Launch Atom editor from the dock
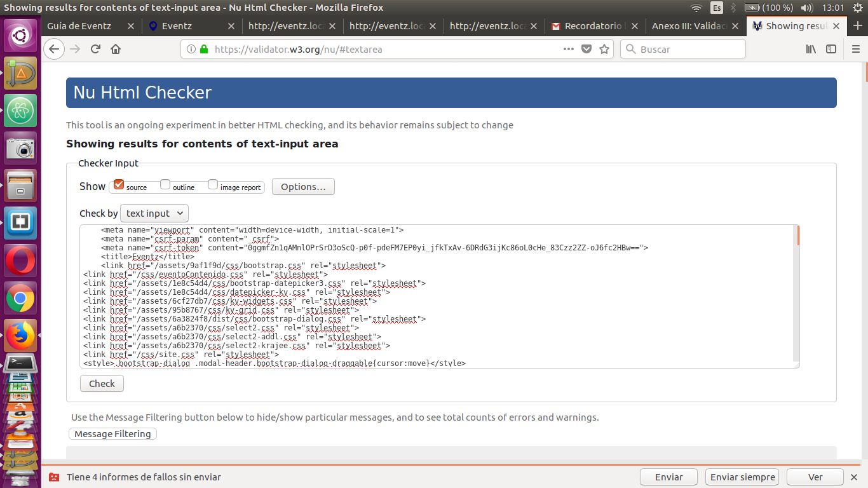 click(x=21, y=111)
